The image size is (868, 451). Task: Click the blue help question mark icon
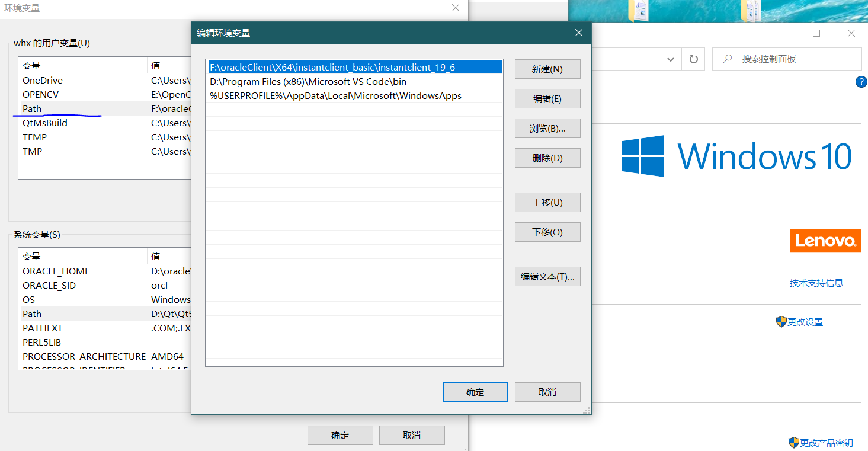[861, 82]
